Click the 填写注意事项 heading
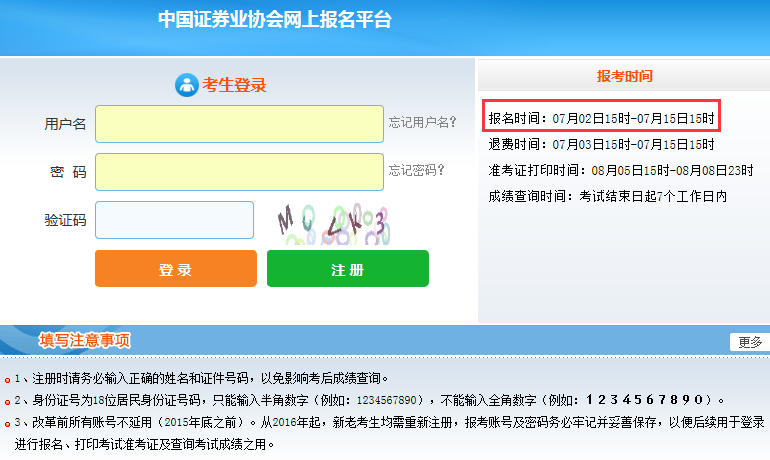The width and height of the screenshot is (770, 460). coord(85,340)
